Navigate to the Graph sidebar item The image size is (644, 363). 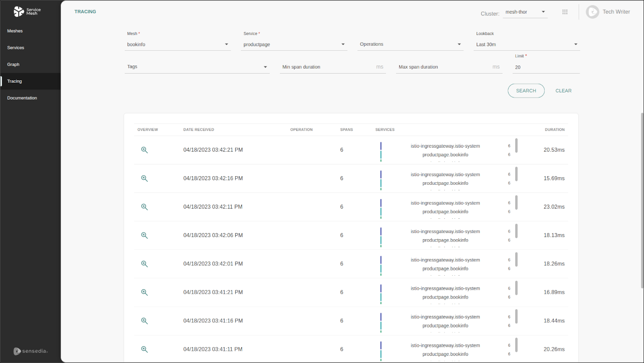tap(13, 64)
